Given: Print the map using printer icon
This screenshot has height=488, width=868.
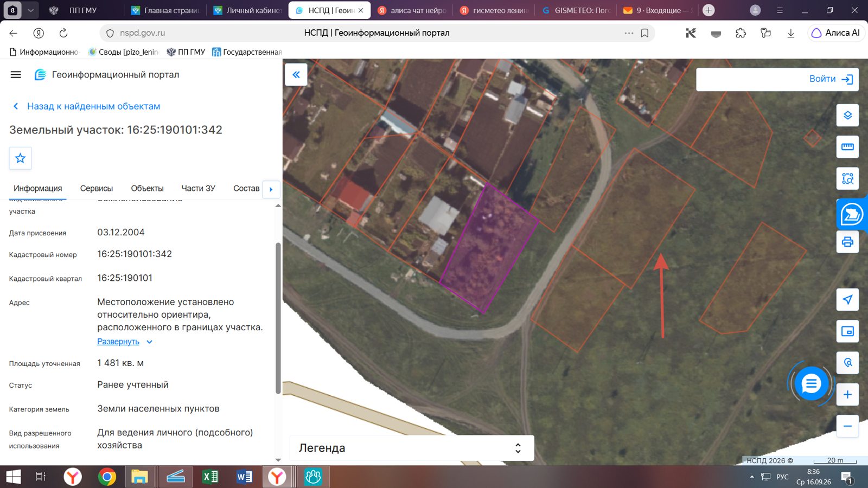Looking at the screenshot, I should coord(847,242).
